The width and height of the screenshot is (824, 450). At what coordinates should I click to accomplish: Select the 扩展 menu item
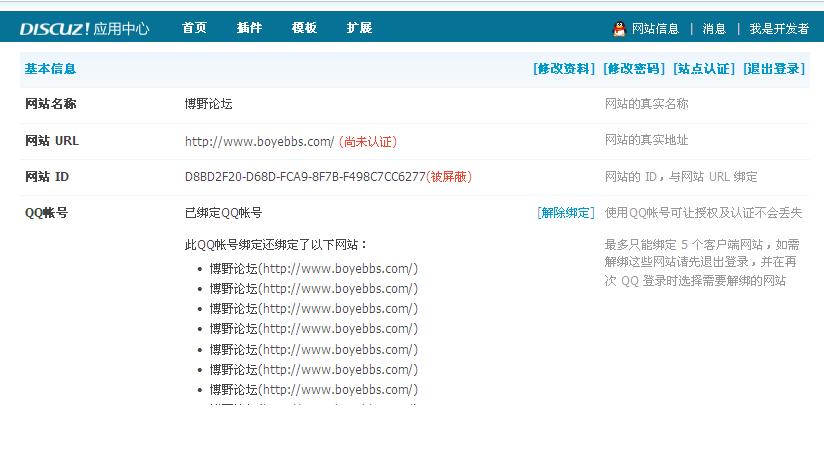coord(359,28)
